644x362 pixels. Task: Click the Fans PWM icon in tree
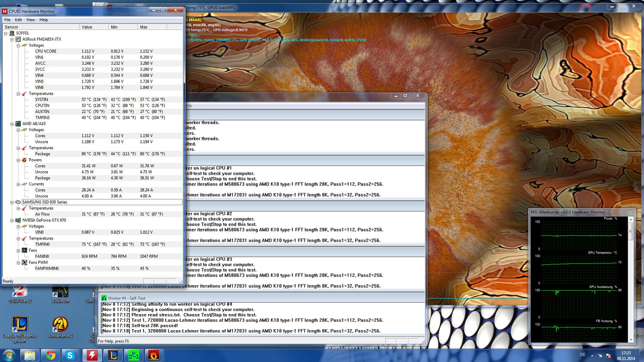24,263
